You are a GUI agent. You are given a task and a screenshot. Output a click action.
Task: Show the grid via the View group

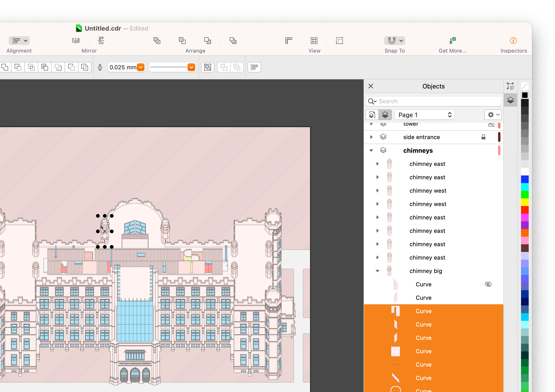coord(314,40)
